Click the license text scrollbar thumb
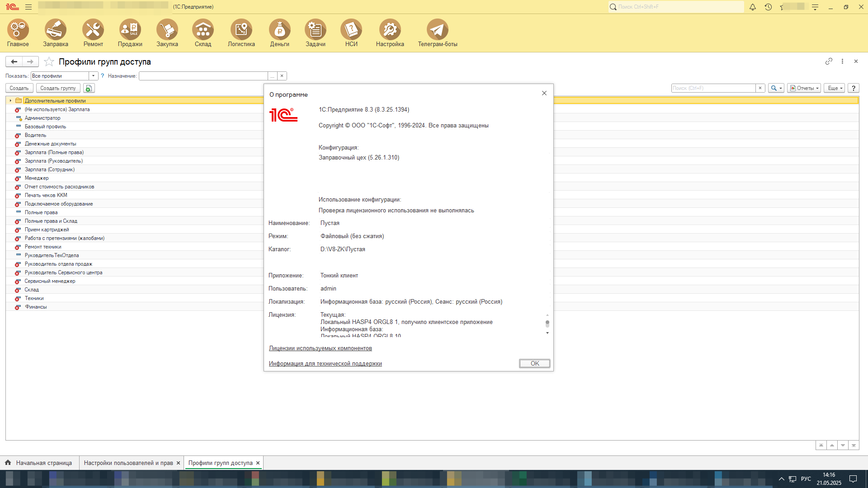 [547, 324]
